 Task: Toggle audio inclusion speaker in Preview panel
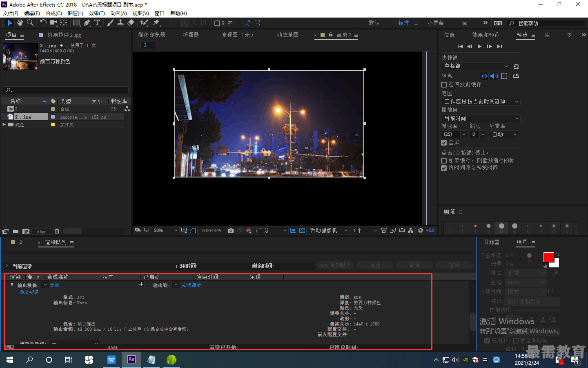(x=494, y=76)
